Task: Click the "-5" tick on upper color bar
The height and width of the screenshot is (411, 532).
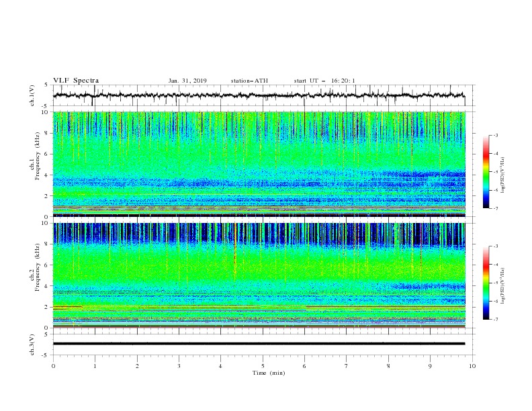Action: 496,172
